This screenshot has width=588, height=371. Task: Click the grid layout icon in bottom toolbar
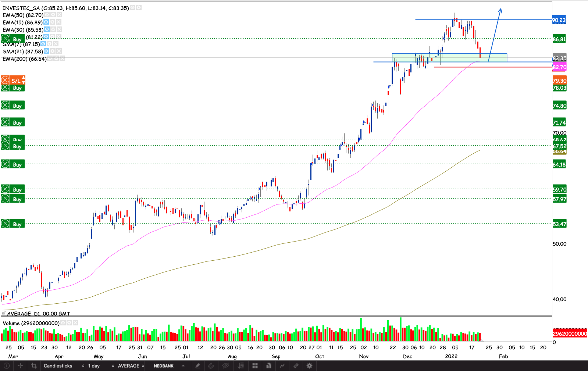[x=255, y=365]
